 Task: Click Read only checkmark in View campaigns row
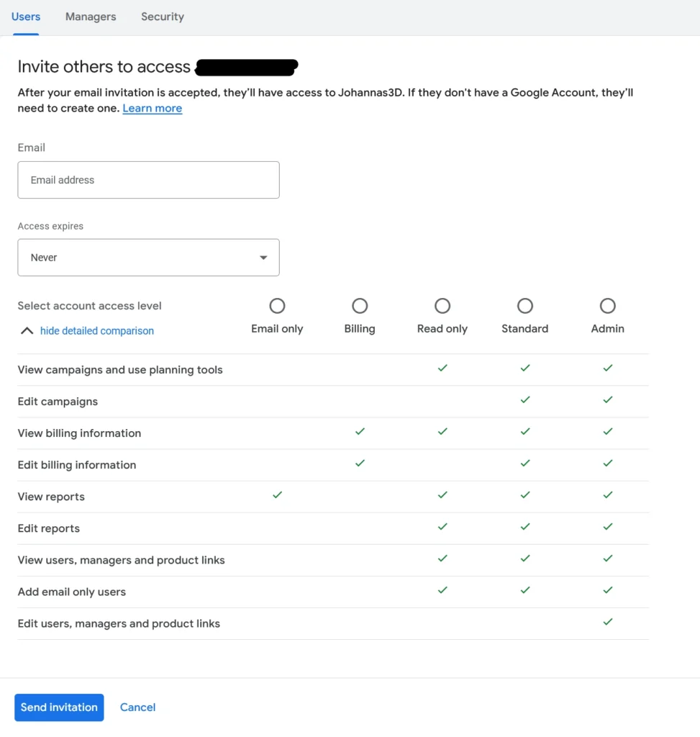[442, 368]
